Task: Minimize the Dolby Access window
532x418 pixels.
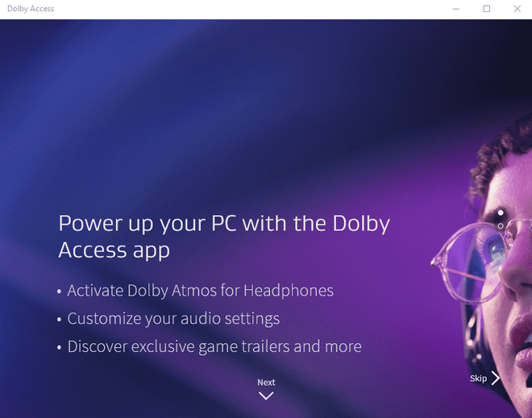Action: (456, 9)
